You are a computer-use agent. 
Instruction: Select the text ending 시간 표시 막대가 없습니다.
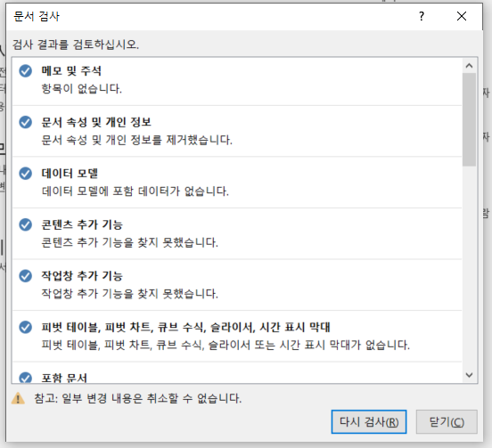point(225,346)
